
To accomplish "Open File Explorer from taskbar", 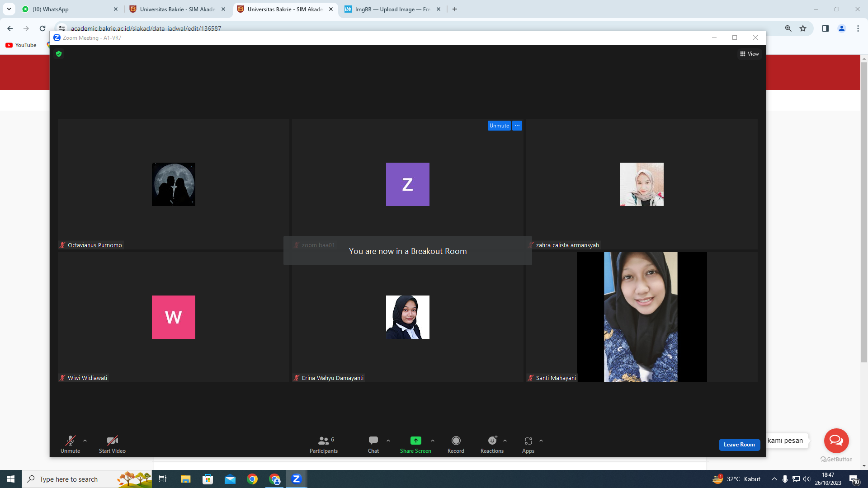I will point(185,479).
